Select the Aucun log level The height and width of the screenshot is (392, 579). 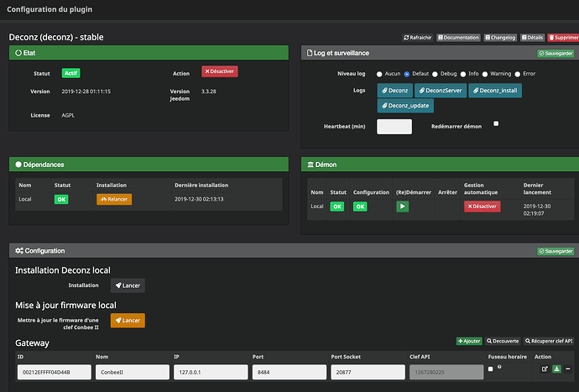[x=379, y=74]
